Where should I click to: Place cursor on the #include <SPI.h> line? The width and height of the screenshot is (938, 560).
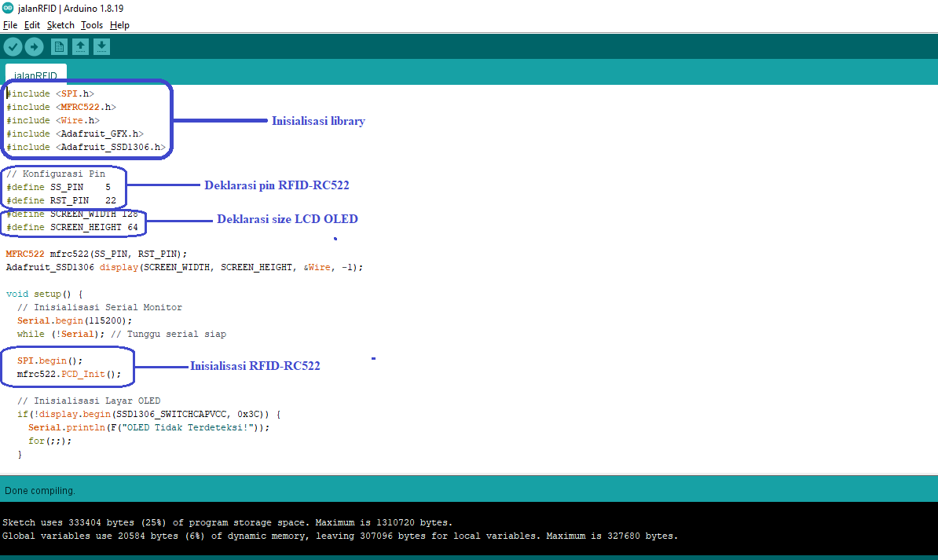[x=50, y=93]
